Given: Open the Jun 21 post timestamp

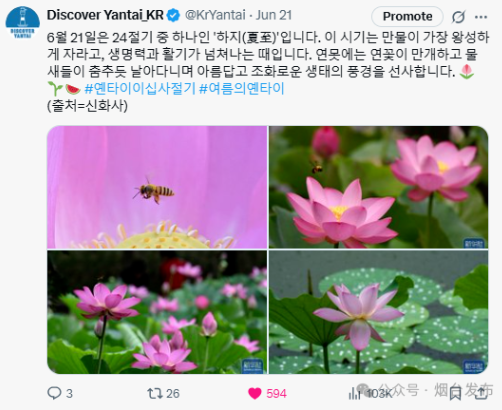Looking at the screenshot, I should click(x=274, y=15).
